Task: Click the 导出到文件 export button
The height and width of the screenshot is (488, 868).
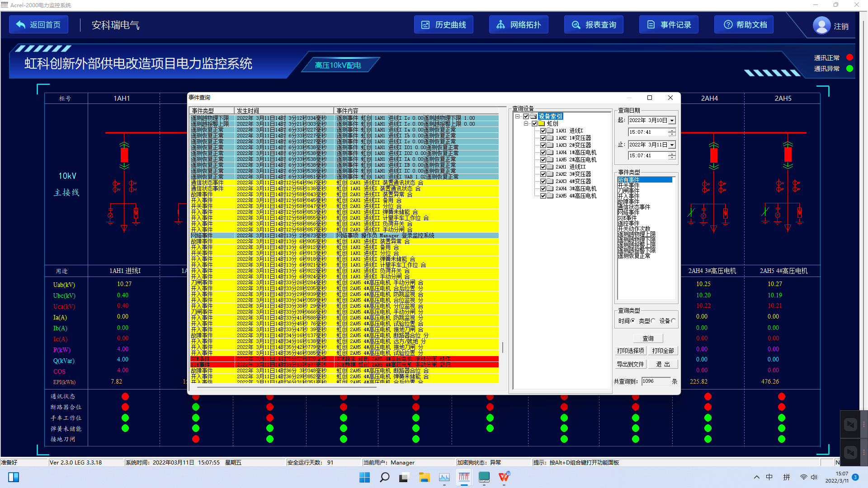Action: tap(630, 364)
